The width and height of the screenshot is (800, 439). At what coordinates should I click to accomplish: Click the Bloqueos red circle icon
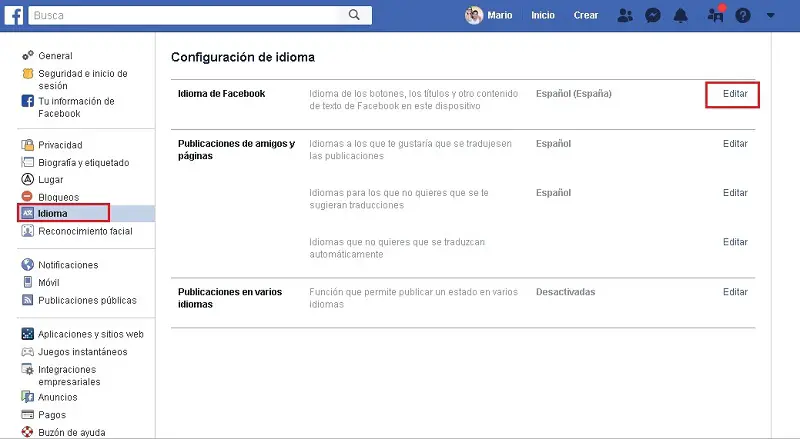(27, 196)
